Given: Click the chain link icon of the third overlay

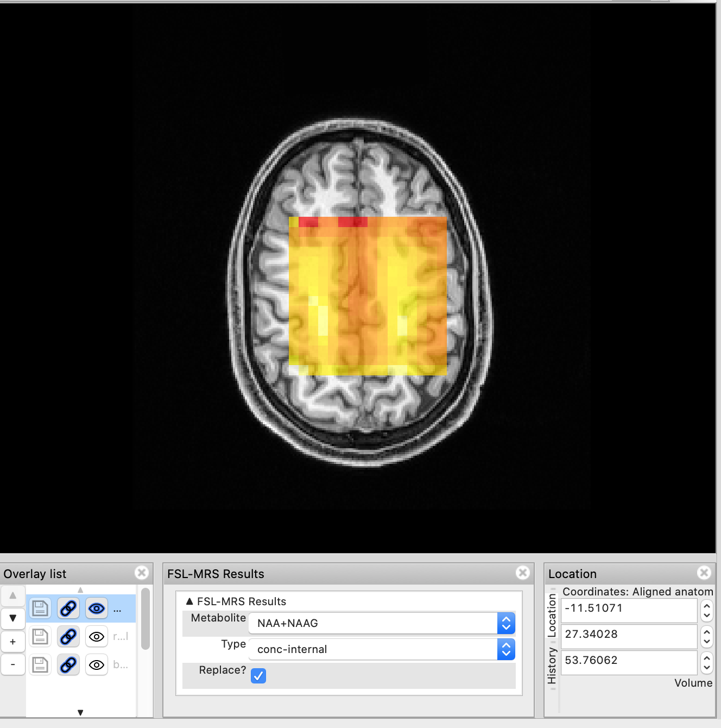Looking at the screenshot, I should click(x=68, y=664).
